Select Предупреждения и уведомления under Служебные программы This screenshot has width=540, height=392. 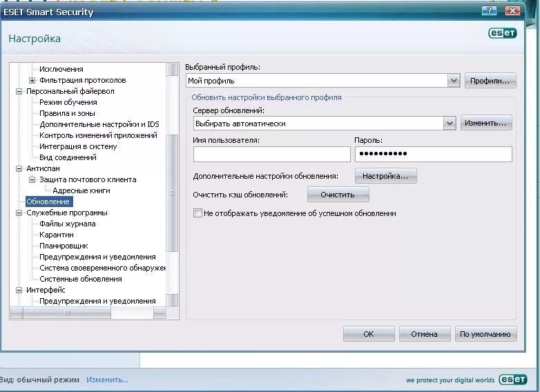97,257
